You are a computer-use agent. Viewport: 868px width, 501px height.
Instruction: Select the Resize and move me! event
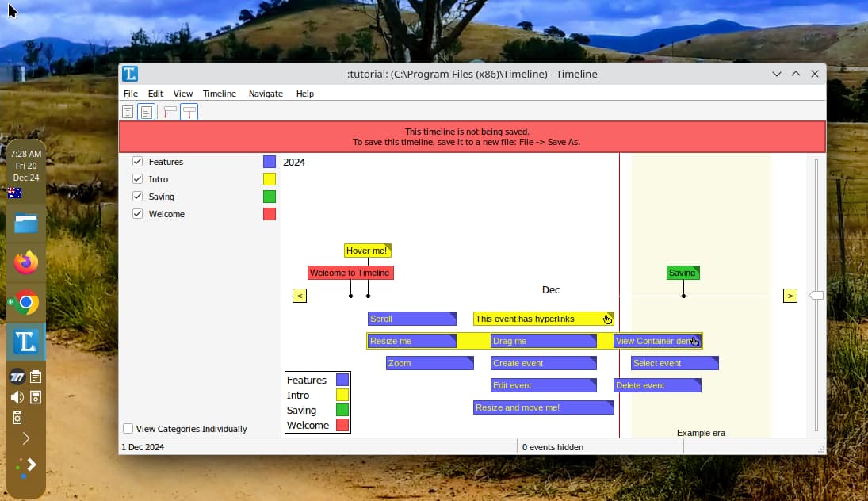(544, 407)
